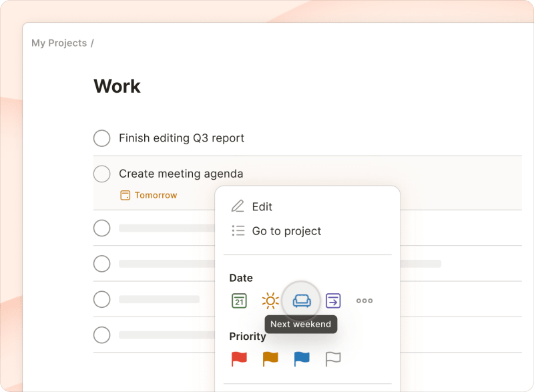This screenshot has width=534, height=392.
Task: Choose the Next week arrow icon
Action: pyautogui.click(x=332, y=301)
